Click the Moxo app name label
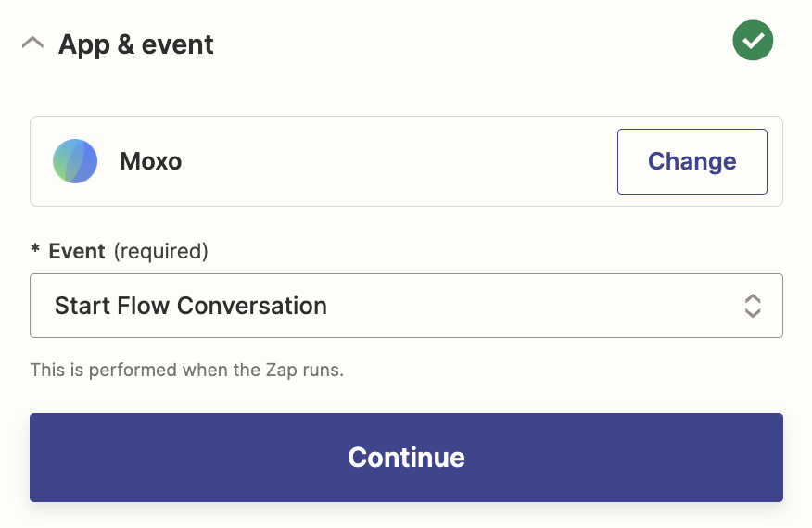 pos(150,161)
